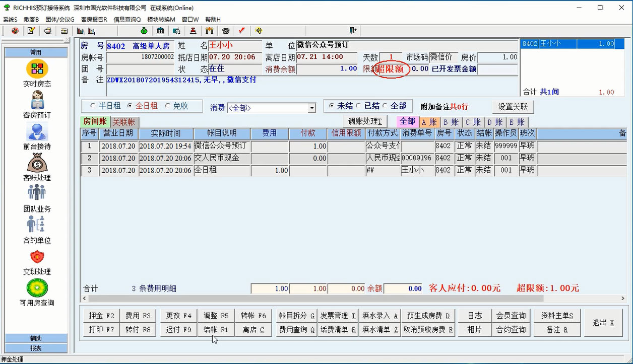Open the 消费 dropdown list
The image size is (633, 364).
coord(312,108)
